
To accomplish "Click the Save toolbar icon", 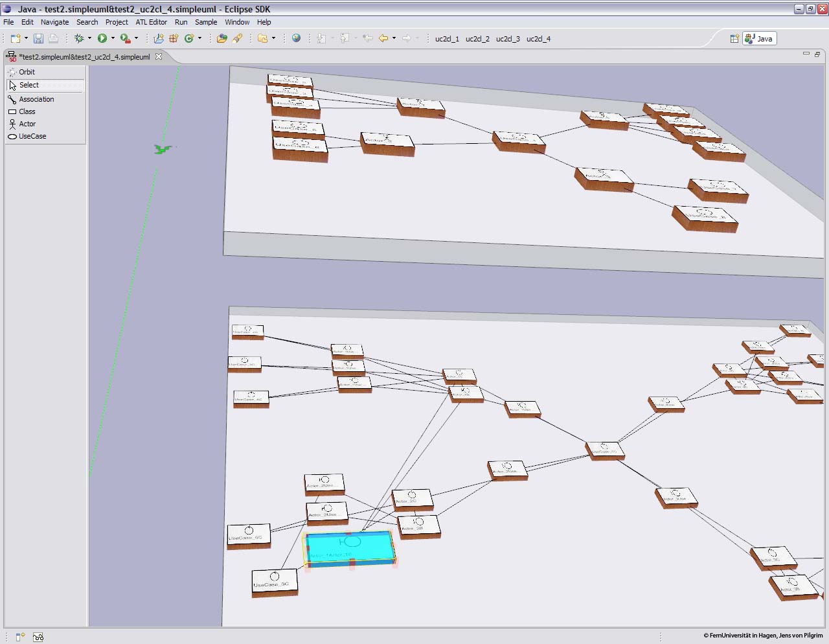I will click(x=38, y=39).
